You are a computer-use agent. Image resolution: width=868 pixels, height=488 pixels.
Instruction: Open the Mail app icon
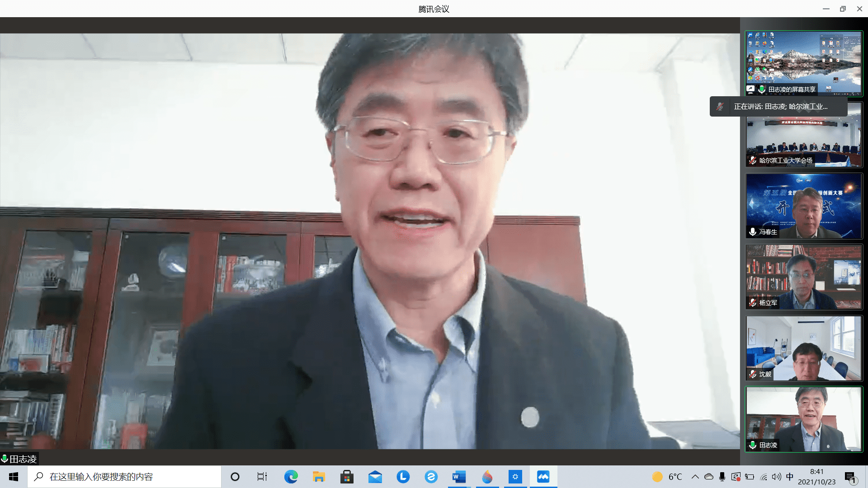pos(375,477)
